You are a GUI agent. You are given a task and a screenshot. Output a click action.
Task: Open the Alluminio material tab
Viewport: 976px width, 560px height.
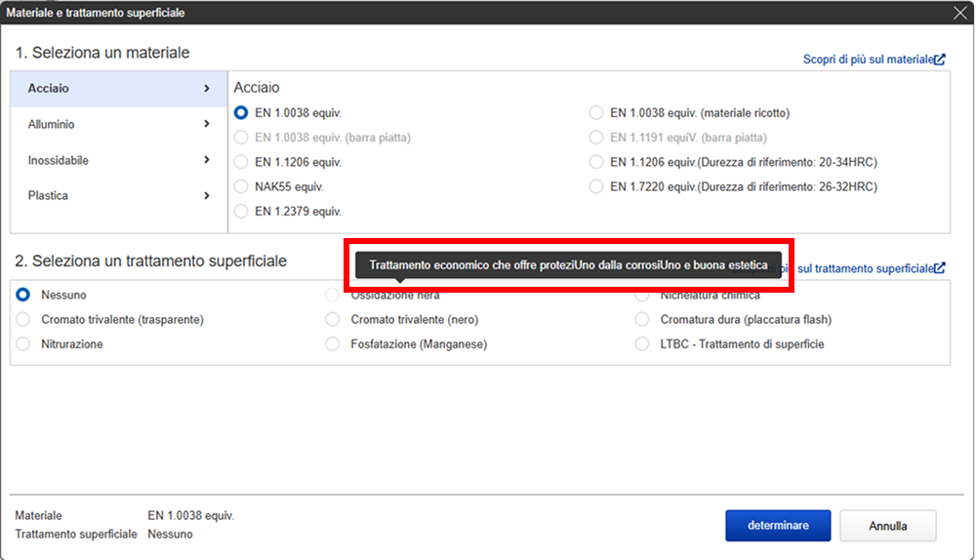(x=119, y=125)
